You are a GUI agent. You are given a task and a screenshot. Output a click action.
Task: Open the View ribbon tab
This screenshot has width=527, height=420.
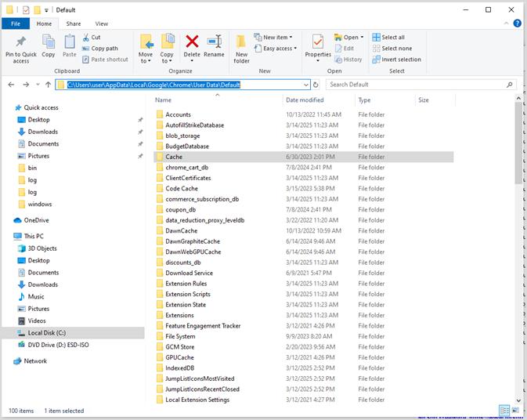(x=101, y=24)
